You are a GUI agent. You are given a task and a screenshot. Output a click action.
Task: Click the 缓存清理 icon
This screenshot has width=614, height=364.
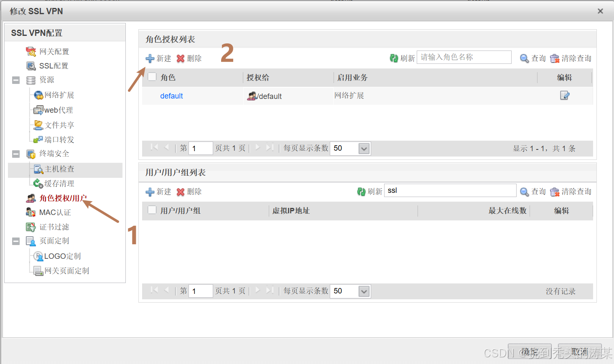[38, 184]
